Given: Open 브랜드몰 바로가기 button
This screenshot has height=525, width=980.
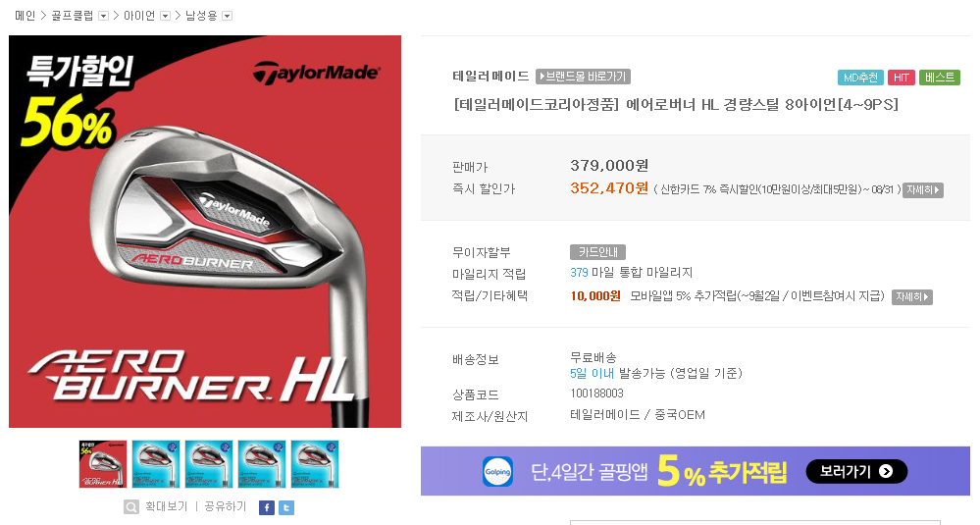Looking at the screenshot, I should point(583,77).
